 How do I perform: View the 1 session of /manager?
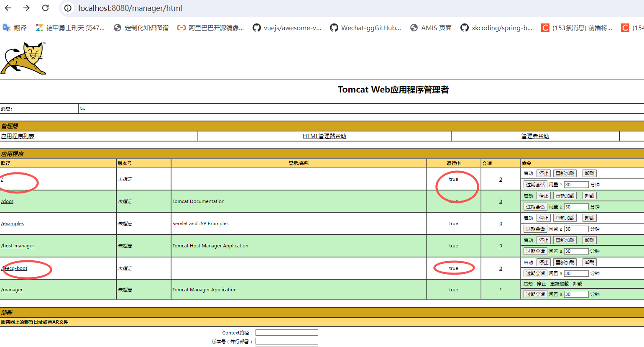[501, 290]
